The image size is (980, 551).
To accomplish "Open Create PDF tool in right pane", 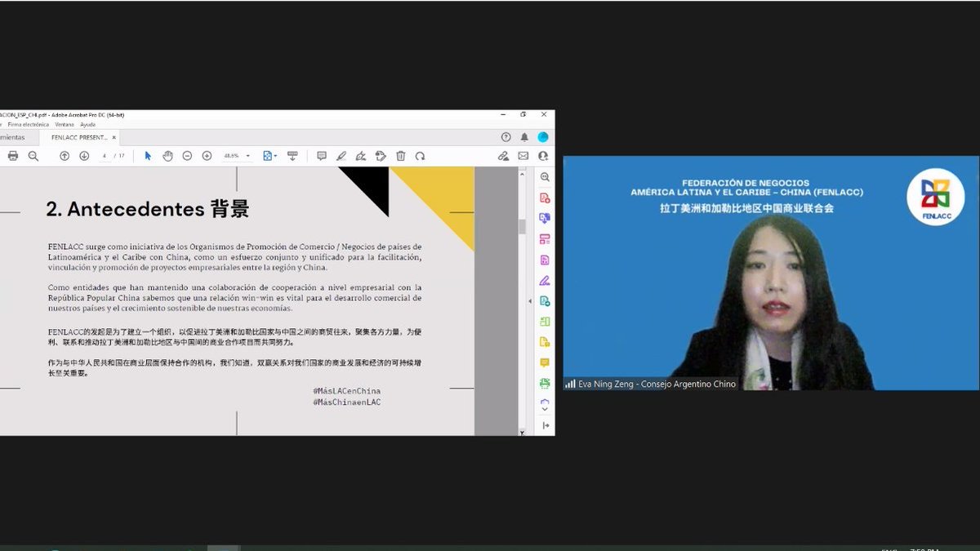I will 545,198.
